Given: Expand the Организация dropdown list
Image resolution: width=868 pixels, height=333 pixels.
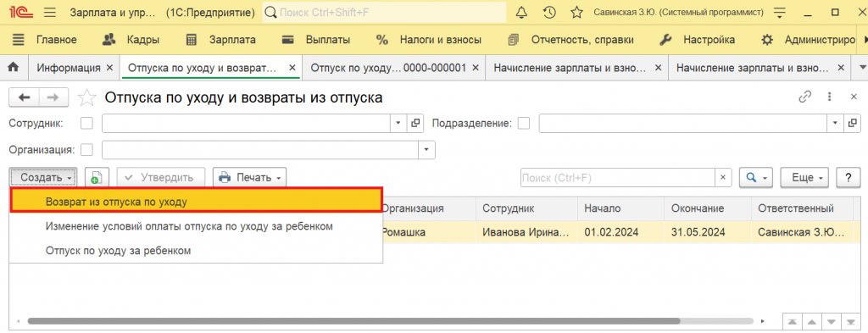Looking at the screenshot, I should [x=427, y=150].
